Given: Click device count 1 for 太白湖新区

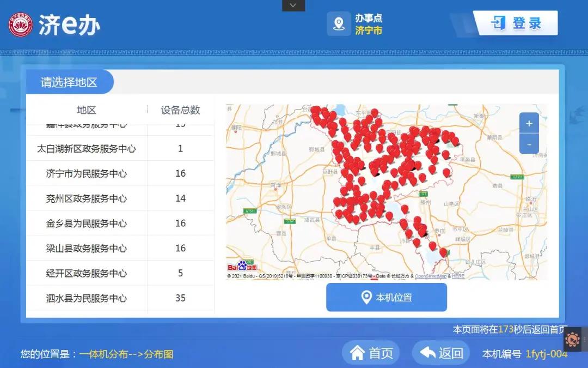Looking at the screenshot, I should (180, 149).
